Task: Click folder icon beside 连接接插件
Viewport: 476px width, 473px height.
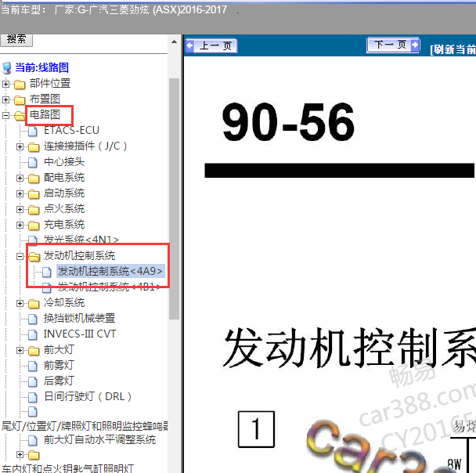Action: coord(34,147)
